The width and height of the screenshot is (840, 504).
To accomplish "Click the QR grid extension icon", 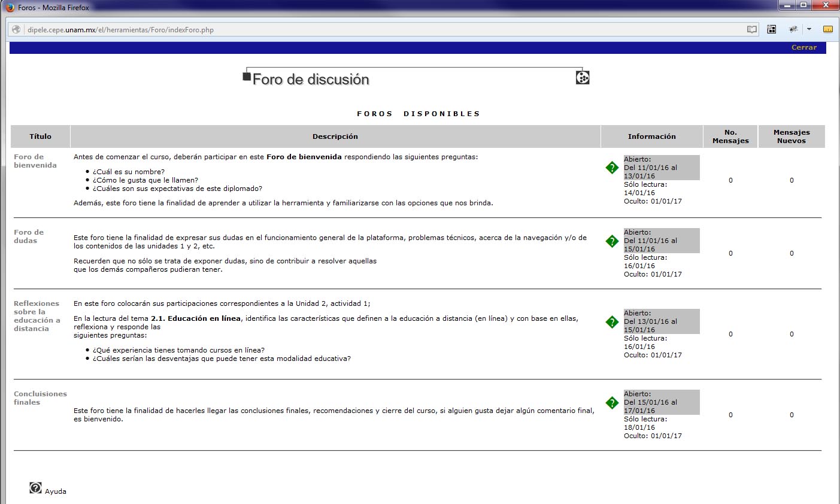I will coord(772,29).
